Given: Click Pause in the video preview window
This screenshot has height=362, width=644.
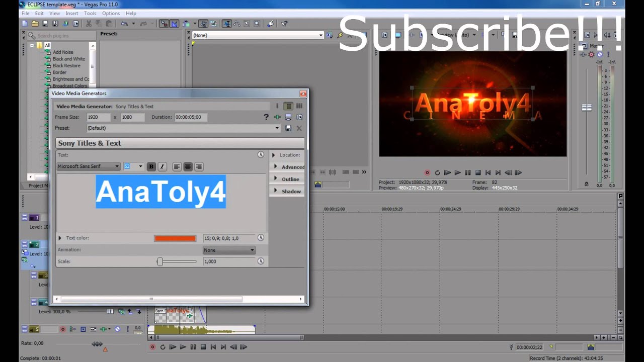Looking at the screenshot, I should pyautogui.click(x=467, y=172).
